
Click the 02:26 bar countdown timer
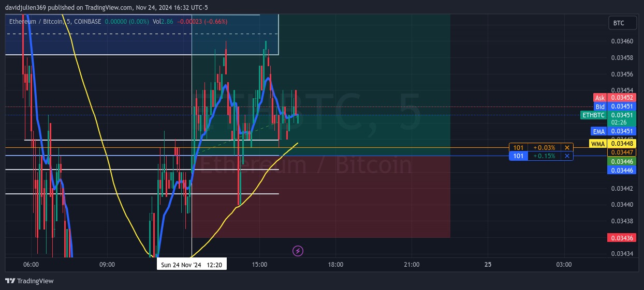tap(619, 123)
